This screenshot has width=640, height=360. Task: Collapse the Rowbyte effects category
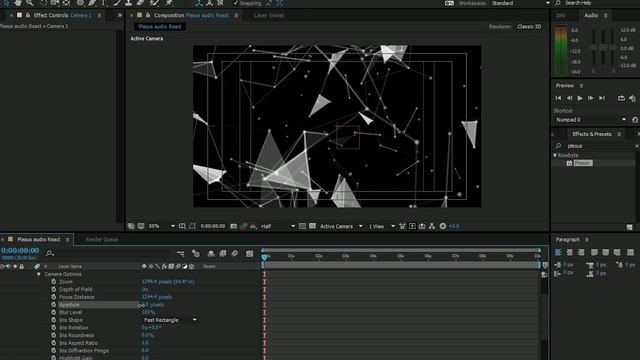[x=555, y=156]
